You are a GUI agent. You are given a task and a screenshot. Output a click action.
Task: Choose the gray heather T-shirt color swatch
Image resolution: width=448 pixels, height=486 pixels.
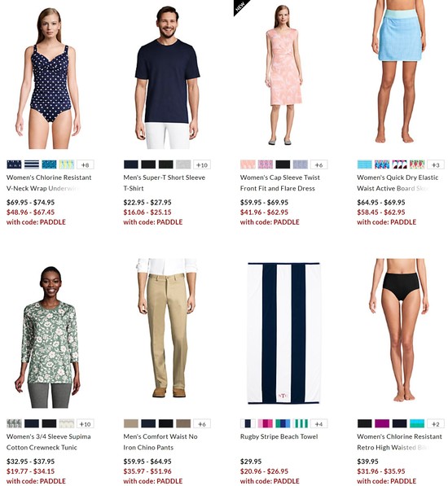pyautogui.click(x=183, y=164)
